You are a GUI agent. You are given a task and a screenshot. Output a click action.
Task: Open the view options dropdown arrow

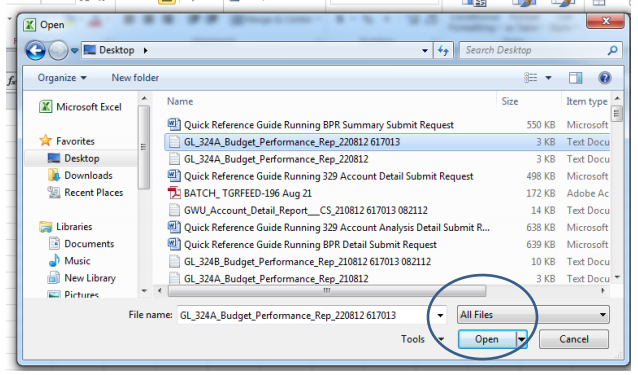[x=548, y=78]
